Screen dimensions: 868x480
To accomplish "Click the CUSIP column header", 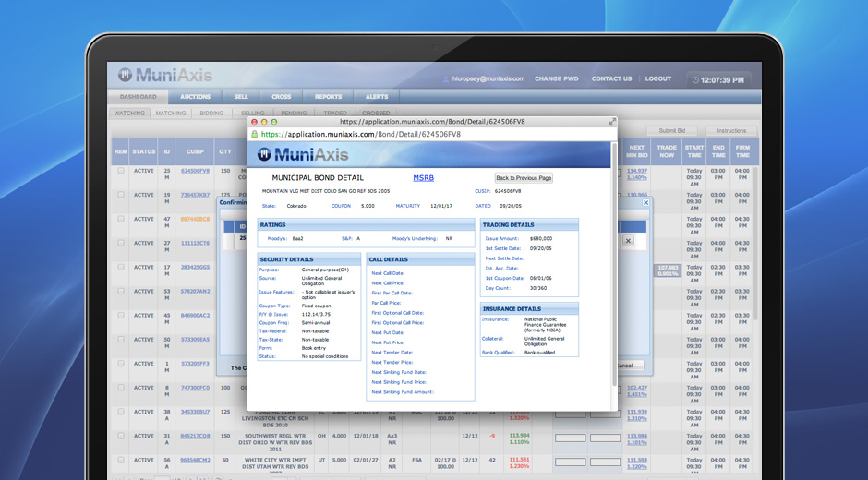I will pyautogui.click(x=195, y=151).
